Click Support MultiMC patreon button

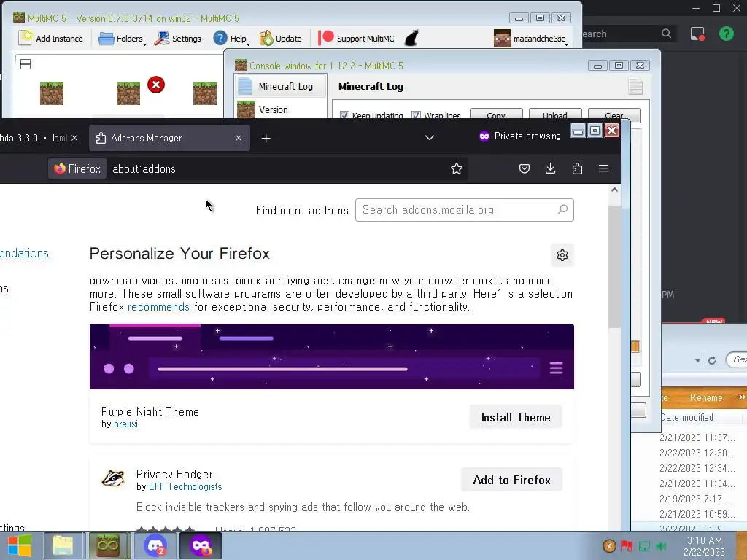(356, 39)
